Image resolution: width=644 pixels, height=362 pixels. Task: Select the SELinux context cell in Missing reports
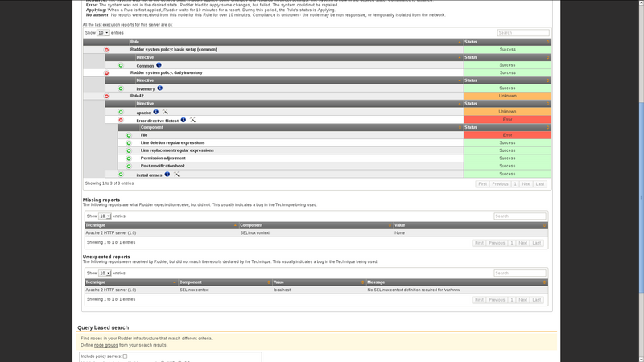[x=316, y=233]
